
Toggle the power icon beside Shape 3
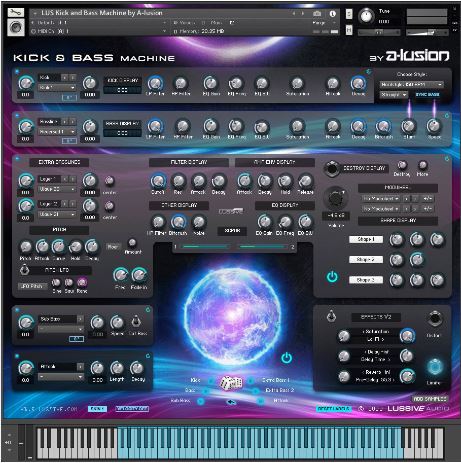coord(332,276)
